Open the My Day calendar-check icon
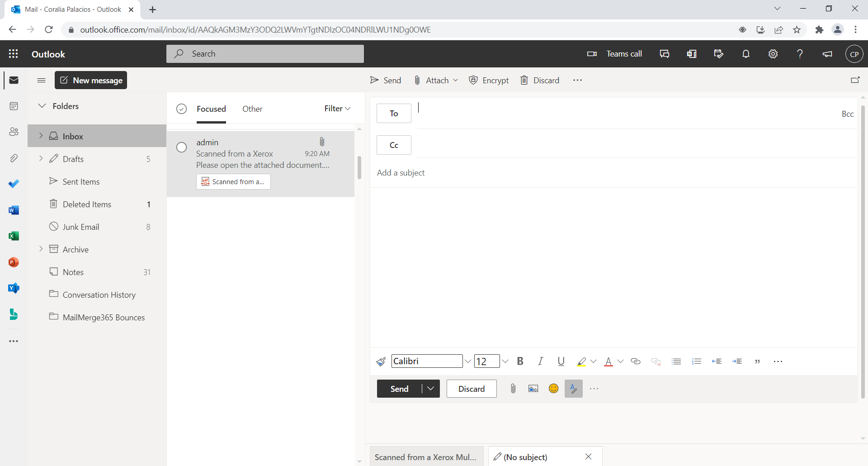This screenshot has width=868, height=466. 718,54
